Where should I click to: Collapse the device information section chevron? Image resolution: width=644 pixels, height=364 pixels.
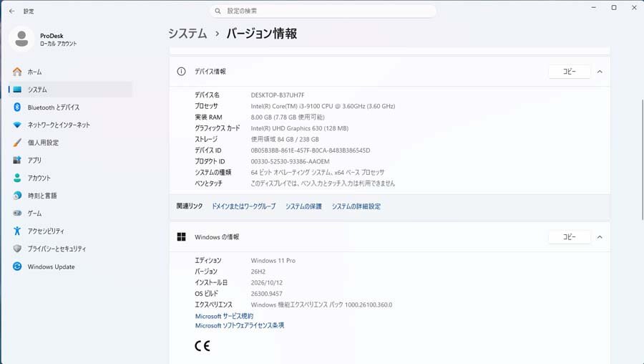point(600,72)
